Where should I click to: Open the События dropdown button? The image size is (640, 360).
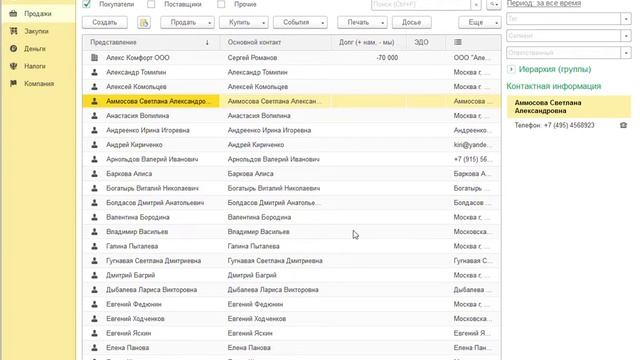point(300,22)
